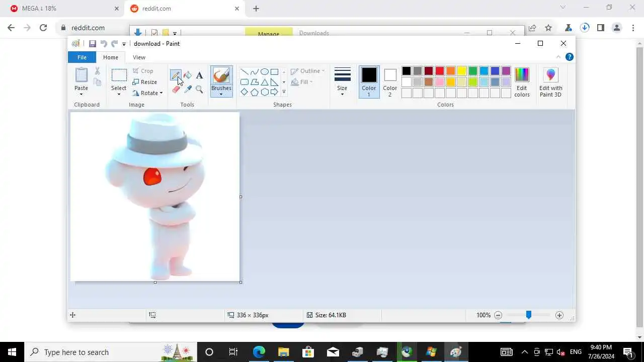Click Edit colors button
The image size is (644, 362).
pyautogui.click(x=522, y=82)
